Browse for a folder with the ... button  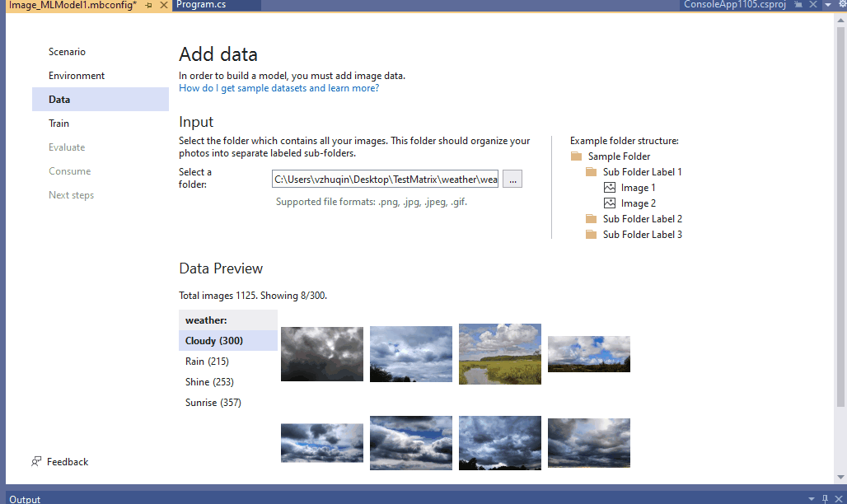[512, 179]
